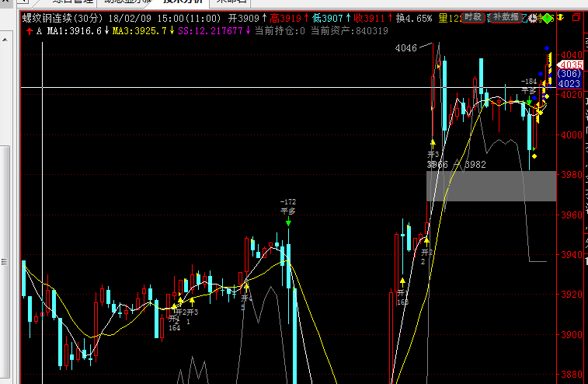The image size is (588, 384).
Task: Click the 换4.65% turnover value
Action: click(x=414, y=18)
